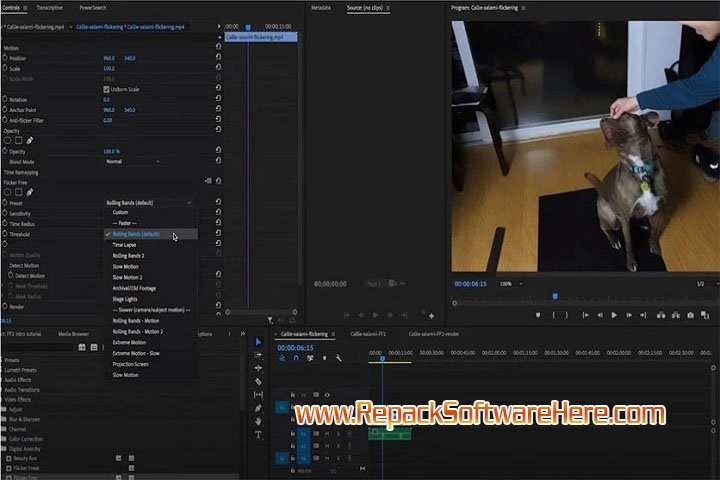Select the Selection arrow tool
Viewport: 720px width, 480px height.
click(x=258, y=342)
